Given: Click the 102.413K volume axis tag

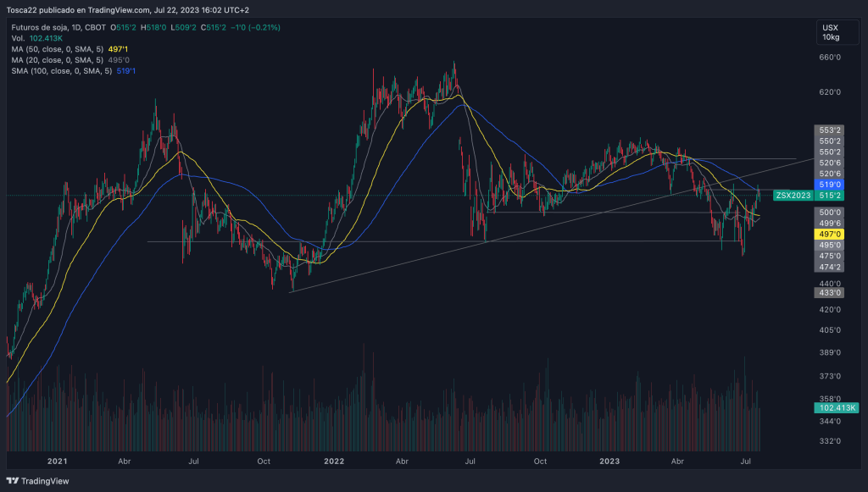Looking at the screenshot, I should [830, 408].
